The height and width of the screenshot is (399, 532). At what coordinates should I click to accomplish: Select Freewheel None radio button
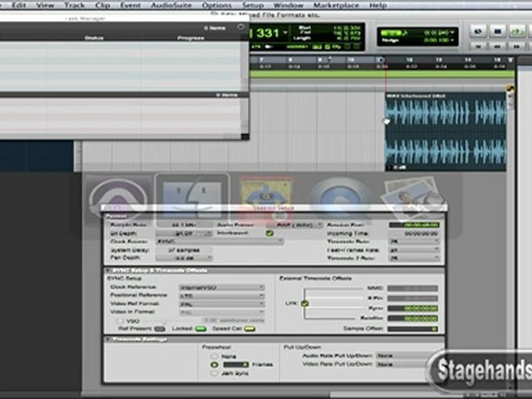tap(214, 356)
